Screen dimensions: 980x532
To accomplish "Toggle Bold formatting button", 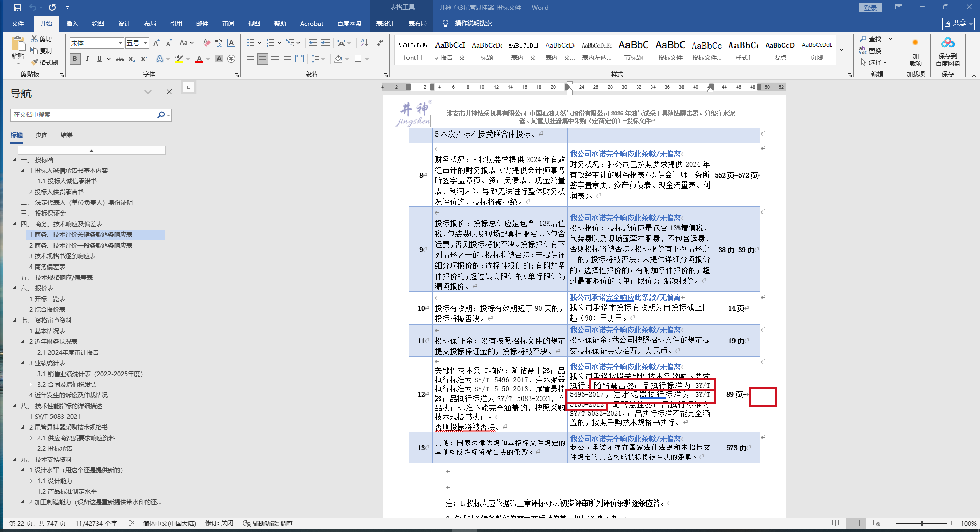I will pyautogui.click(x=75, y=59).
